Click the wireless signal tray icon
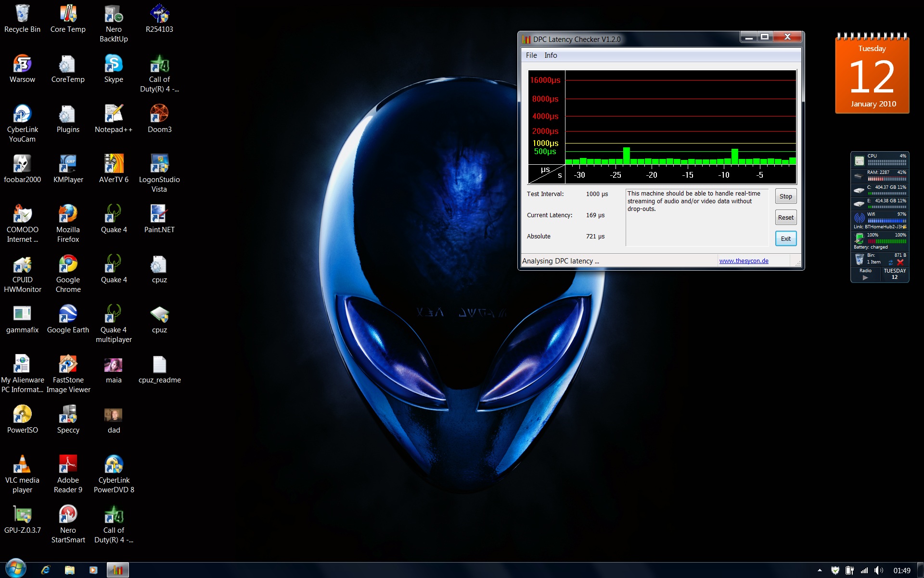 [864, 570]
